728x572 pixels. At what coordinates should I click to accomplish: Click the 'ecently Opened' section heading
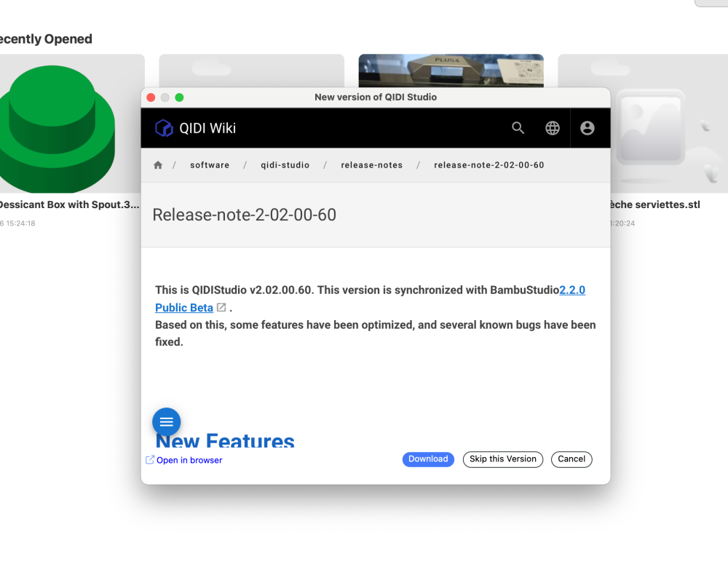(x=46, y=39)
